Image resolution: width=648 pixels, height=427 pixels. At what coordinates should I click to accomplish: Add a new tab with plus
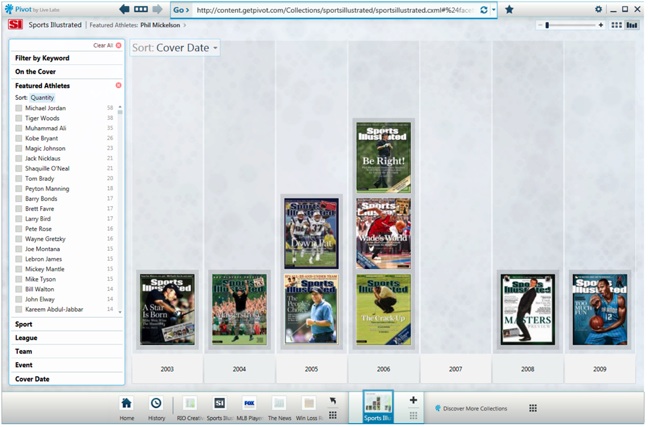(413, 400)
